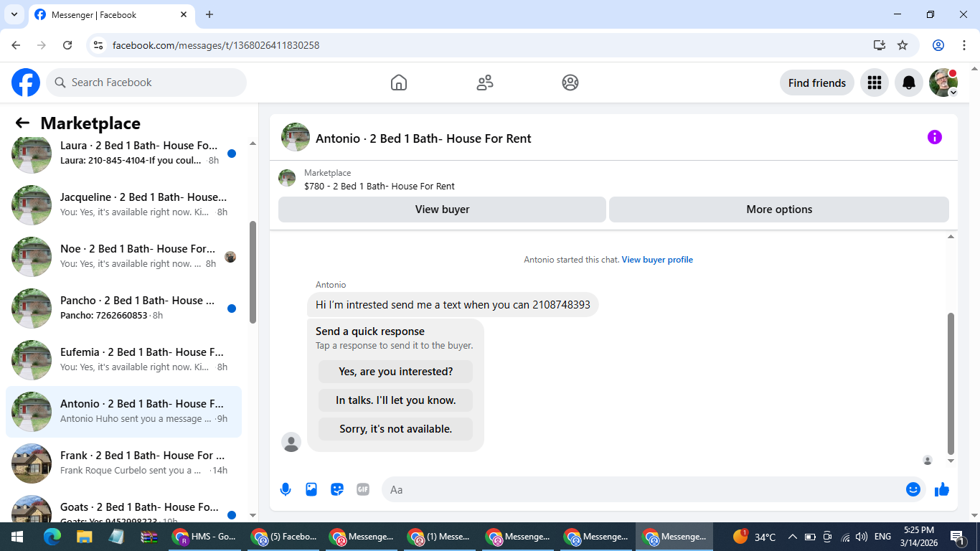Launch Microsoft Edge from the taskbar
Viewport: 980px width, 551px height.
tap(52, 537)
